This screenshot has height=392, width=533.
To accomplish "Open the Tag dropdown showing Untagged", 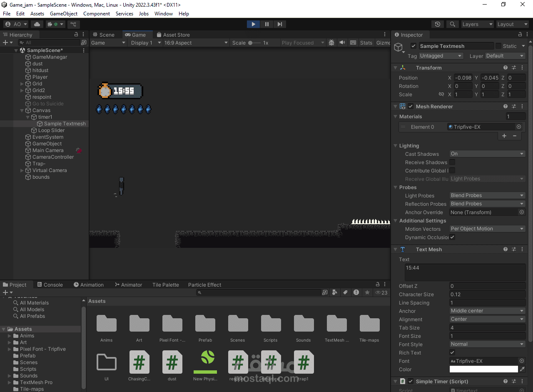I will click(x=441, y=56).
